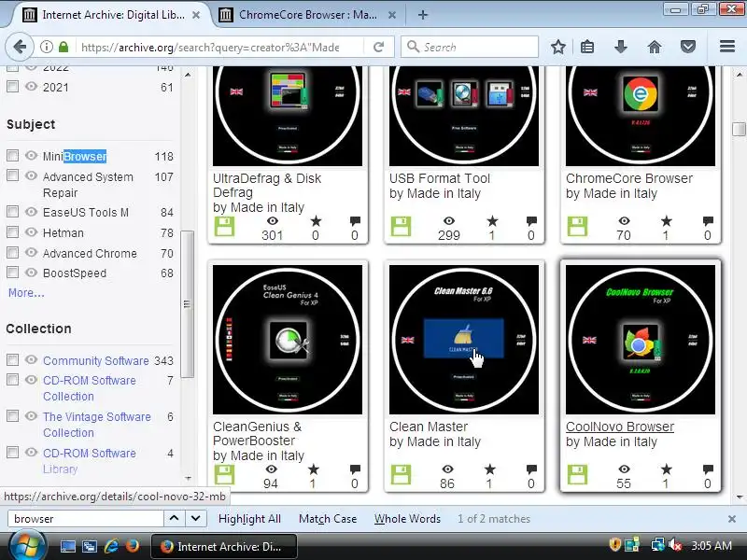
Task: Click the software floppy icon under UltraDefrag
Action: tap(224, 227)
